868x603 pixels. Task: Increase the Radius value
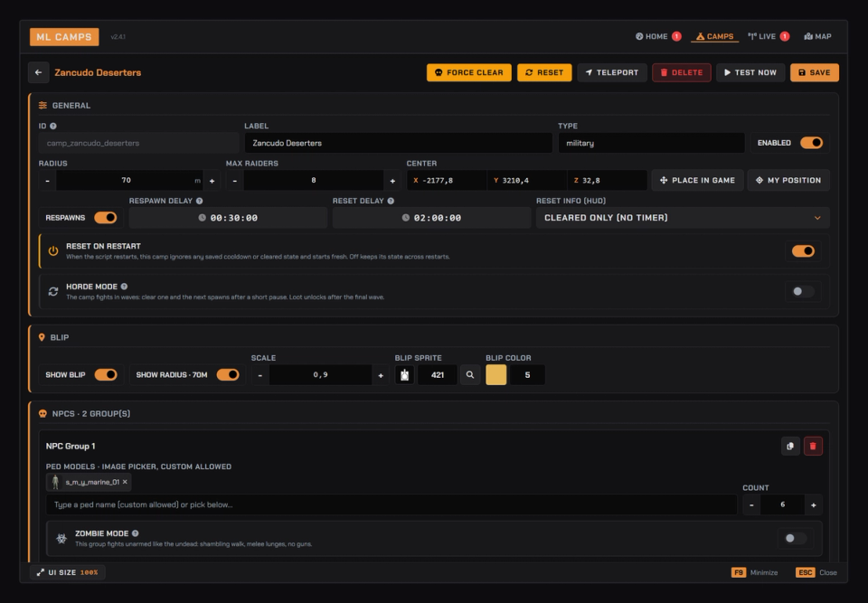(212, 181)
